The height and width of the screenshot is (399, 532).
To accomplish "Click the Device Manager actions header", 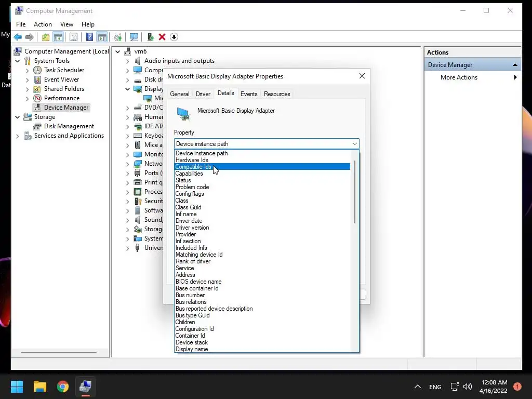I will [x=472, y=65].
